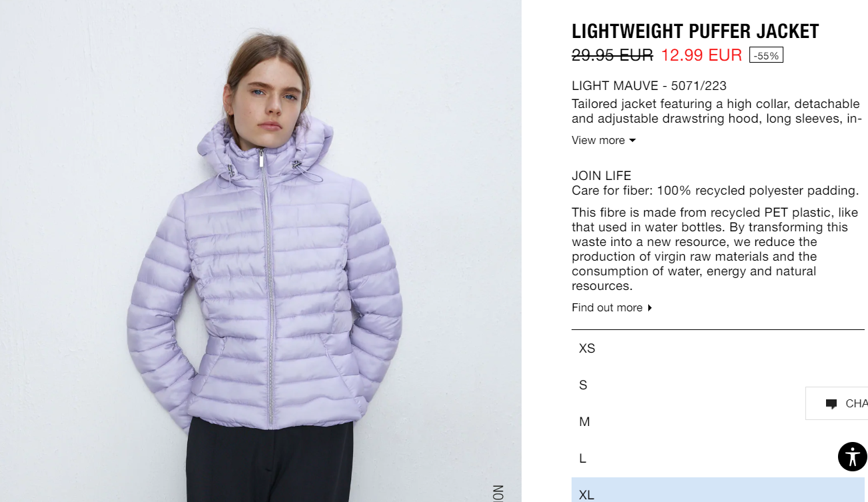The width and height of the screenshot is (868, 502).
Task: Click the recycled PET plastic paragraph
Action: coord(715,249)
